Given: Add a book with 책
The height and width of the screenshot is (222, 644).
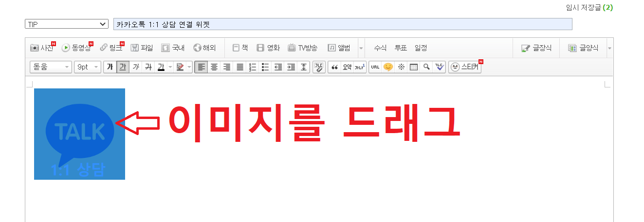Looking at the screenshot, I should (x=240, y=48).
